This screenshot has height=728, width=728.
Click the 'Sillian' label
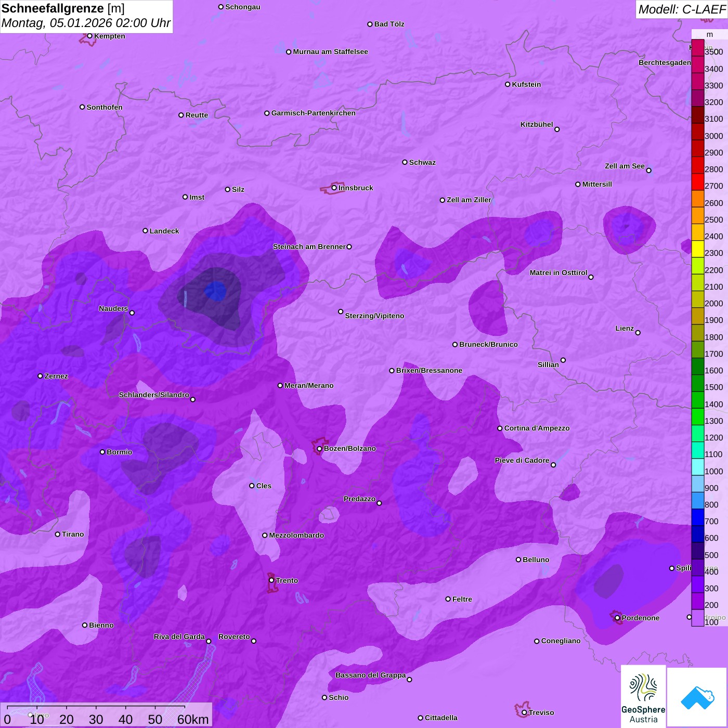coord(548,365)
